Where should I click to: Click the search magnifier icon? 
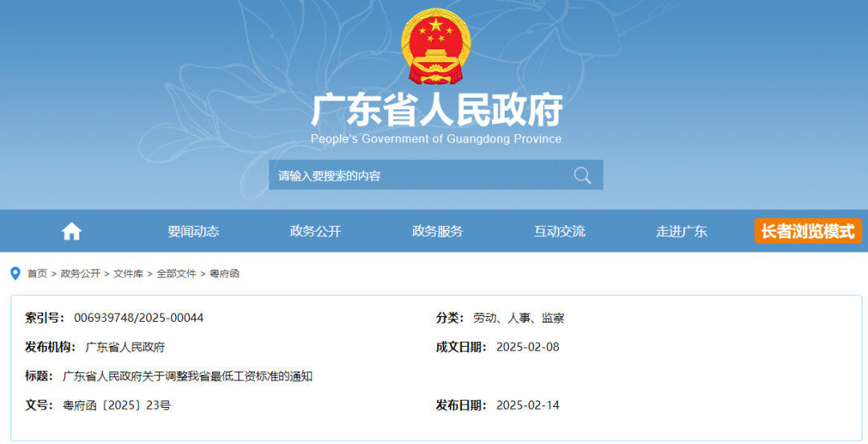click(582, 175)
